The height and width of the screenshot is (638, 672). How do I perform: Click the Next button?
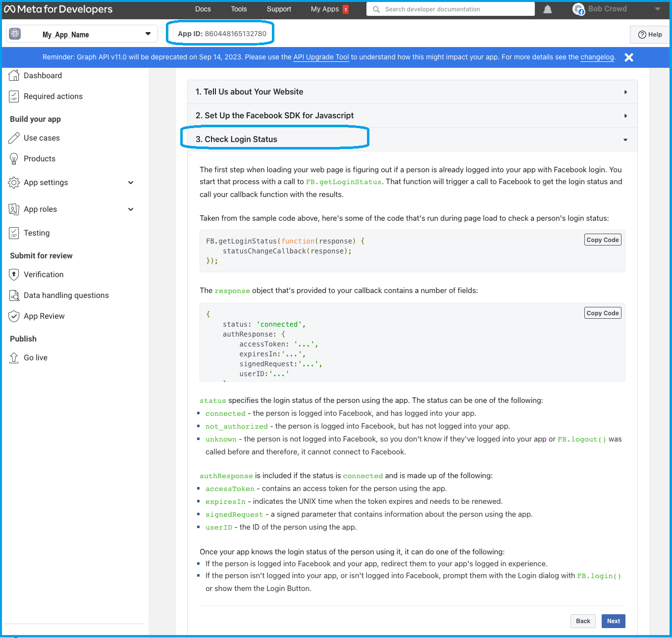614,621
